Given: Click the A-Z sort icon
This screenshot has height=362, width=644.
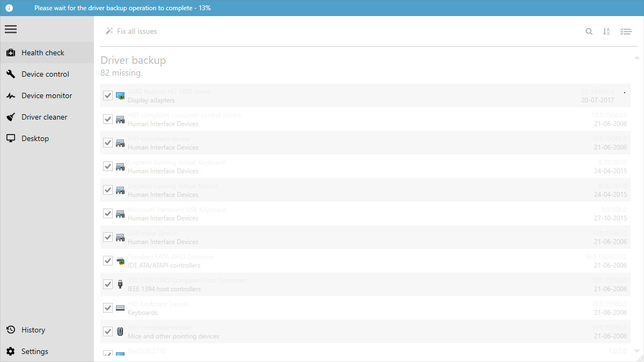Looking at the screenshot, I should pos(606,31).
